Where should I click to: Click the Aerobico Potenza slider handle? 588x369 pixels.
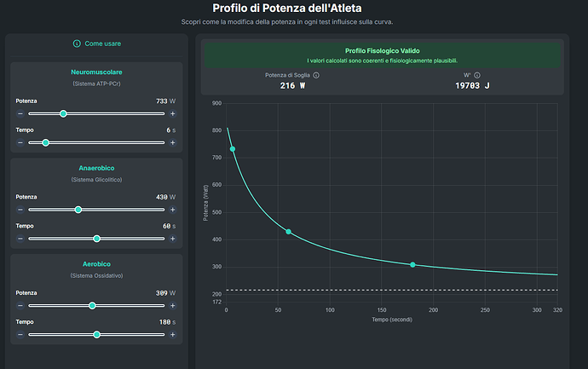coord(92,305)
